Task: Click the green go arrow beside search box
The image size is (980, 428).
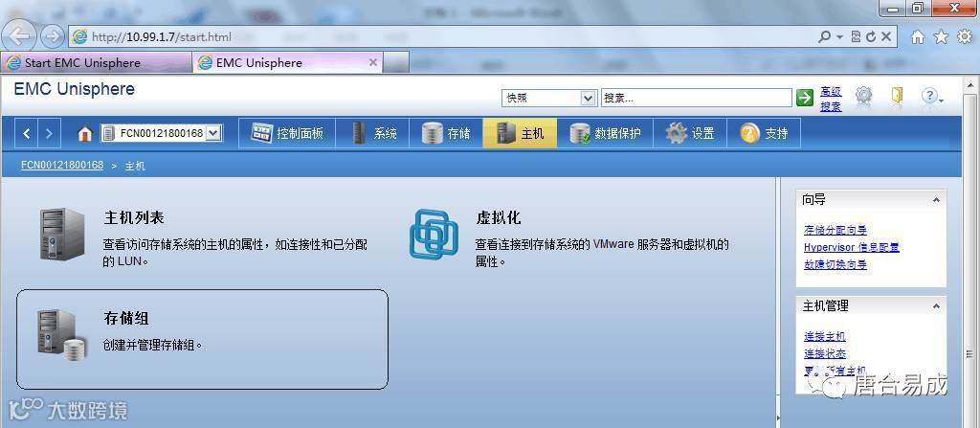Action: [804, 98]
